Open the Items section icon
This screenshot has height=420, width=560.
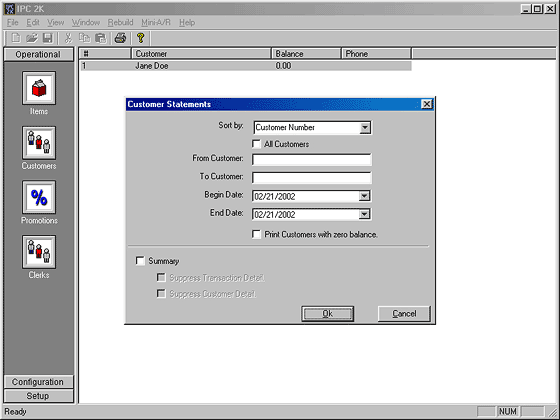[39, 88]
